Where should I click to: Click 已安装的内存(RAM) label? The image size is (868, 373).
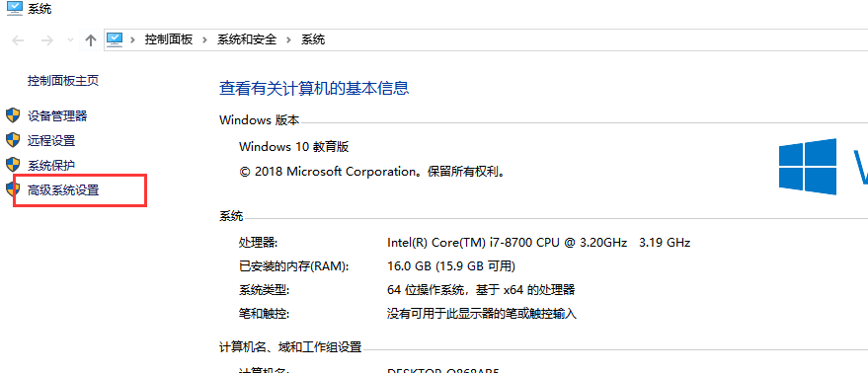[x=294, y=266]
